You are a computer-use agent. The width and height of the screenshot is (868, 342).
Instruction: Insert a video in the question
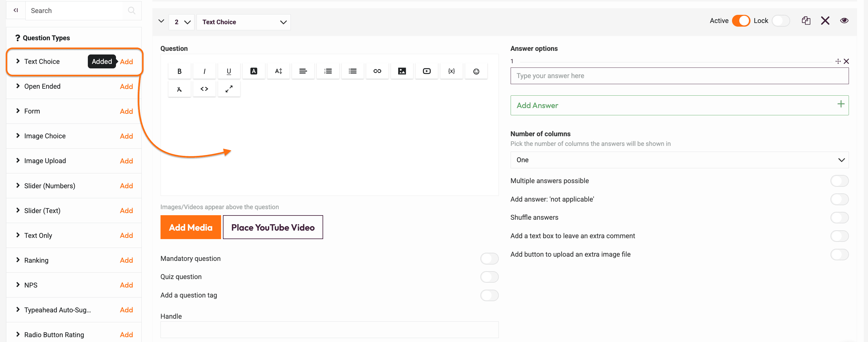tap(427, 71)
